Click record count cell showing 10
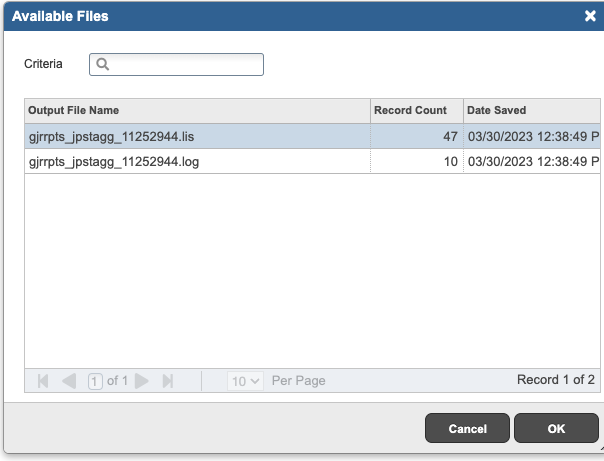 click(x=415, y=161)
